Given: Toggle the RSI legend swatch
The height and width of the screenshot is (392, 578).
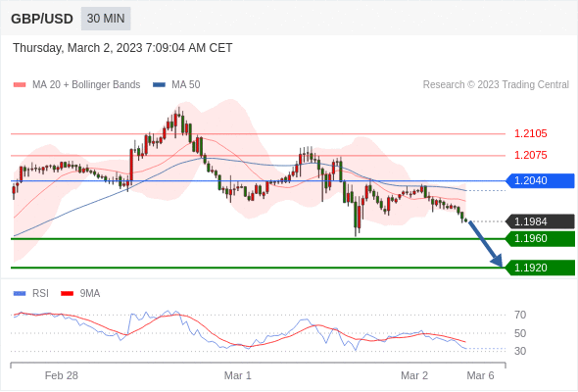Looking at the screenshot, I should 20,294.
